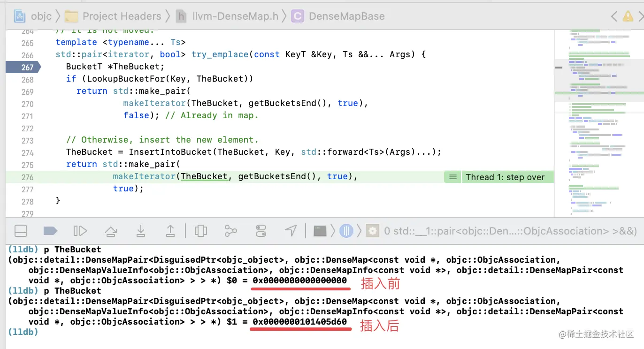This screenshot has height=349, width=644.
Task: Open the Debug View Hierarchy icon
Action: tap(200, 231)
